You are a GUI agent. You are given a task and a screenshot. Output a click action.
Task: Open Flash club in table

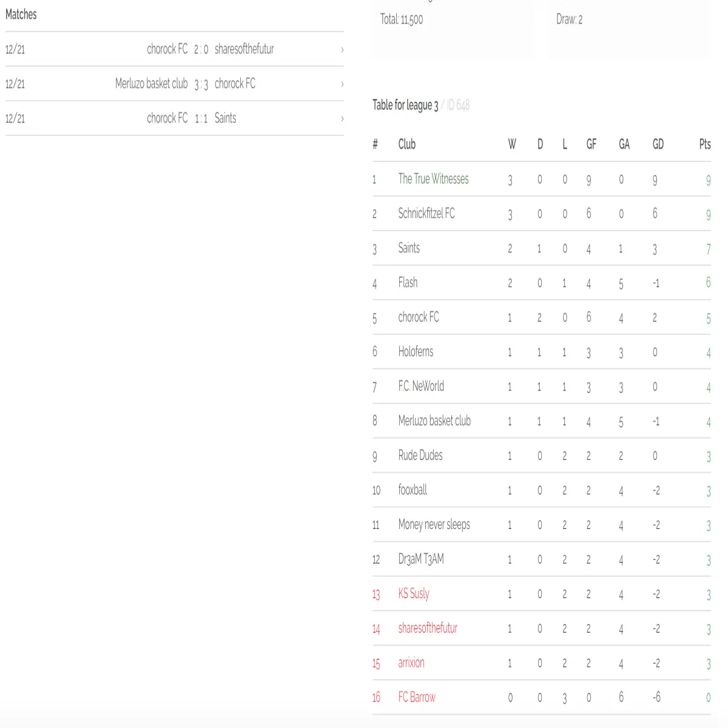point(408,283)
